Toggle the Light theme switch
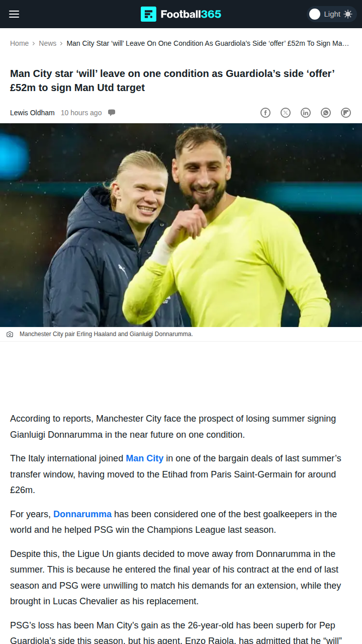Screen dimensions: 362x644 [x=331, y=14]
